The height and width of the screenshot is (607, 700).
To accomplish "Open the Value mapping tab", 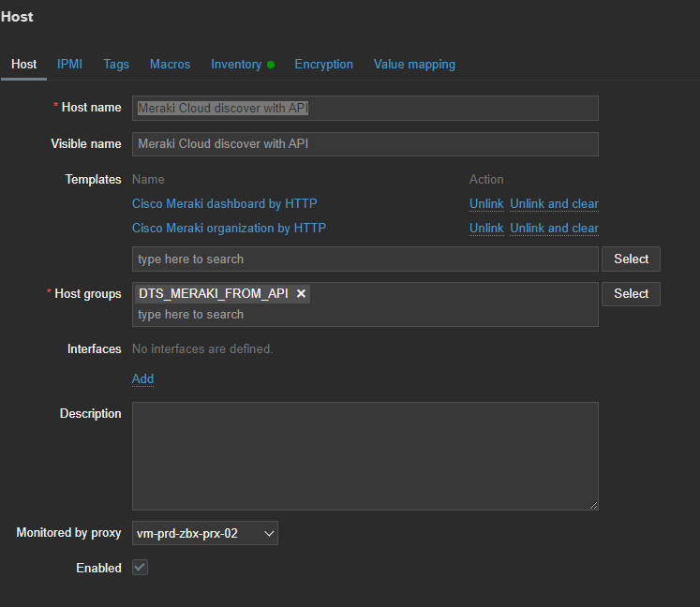I will 414,65.
